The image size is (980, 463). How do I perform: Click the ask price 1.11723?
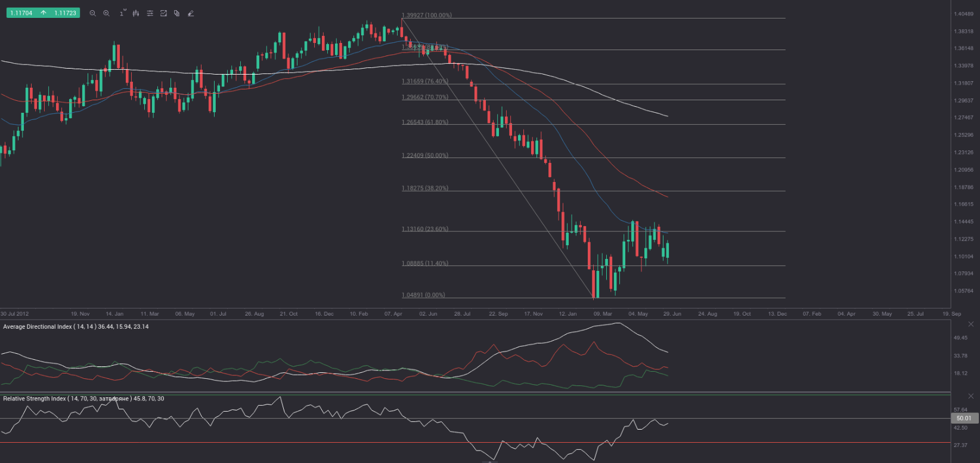[x=65, y=13]
